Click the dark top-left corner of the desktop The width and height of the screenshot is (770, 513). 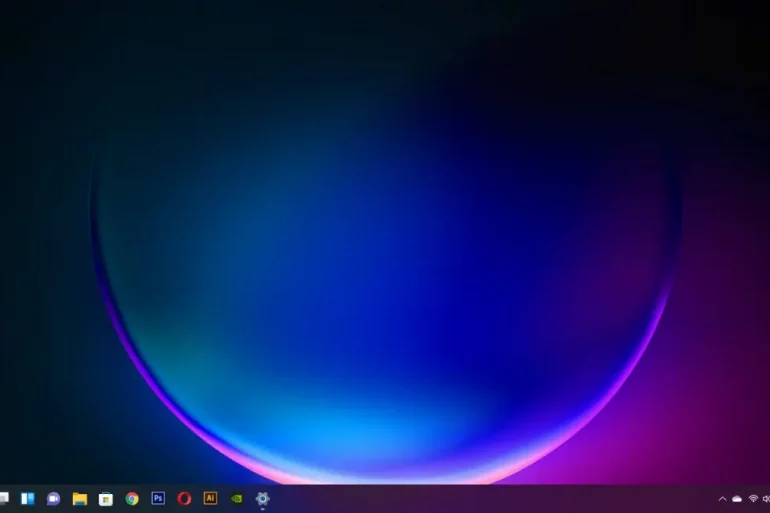20,20
